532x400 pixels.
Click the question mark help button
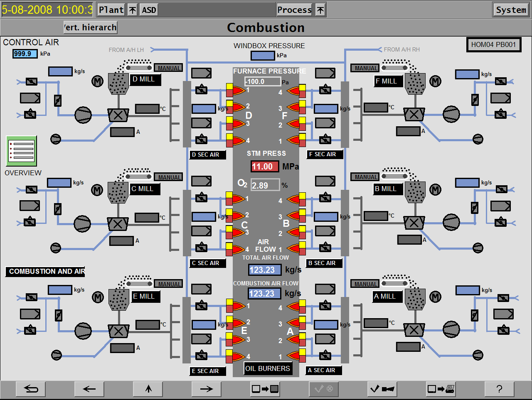(499, 389)
